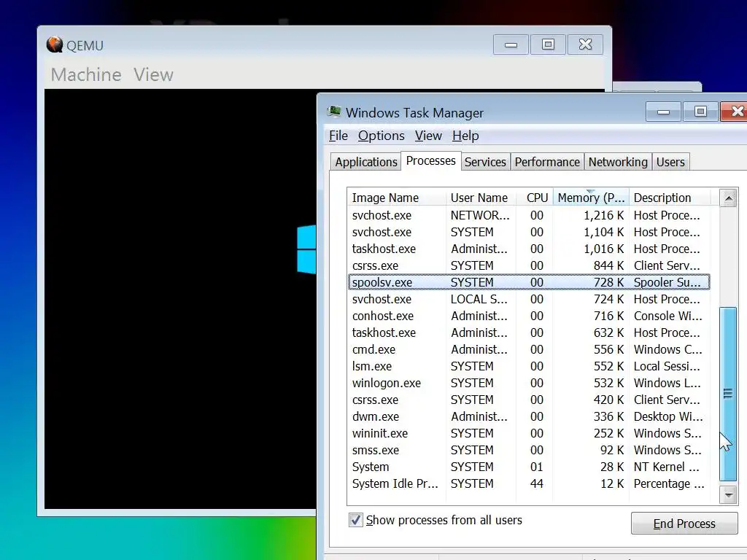The image size is (747, 560).
Task: Select the spoolsv.exe process row
Action: (x=529, y=282)
